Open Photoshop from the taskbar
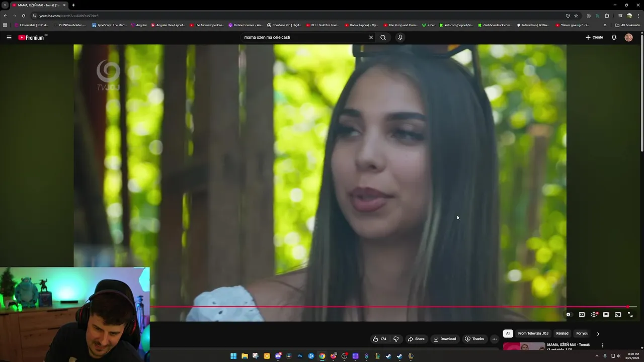This screenshot has height=362, width=644. [300, 356]
